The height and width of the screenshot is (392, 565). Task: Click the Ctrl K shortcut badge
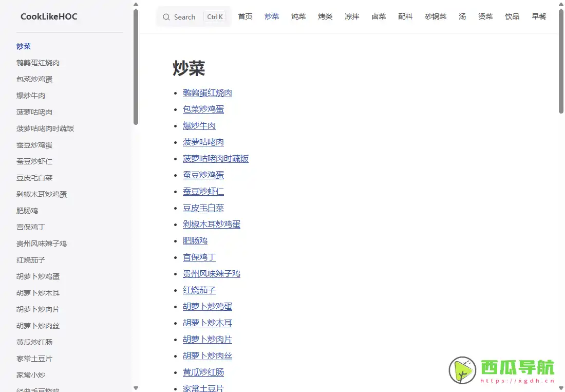(x=215, y=16)
